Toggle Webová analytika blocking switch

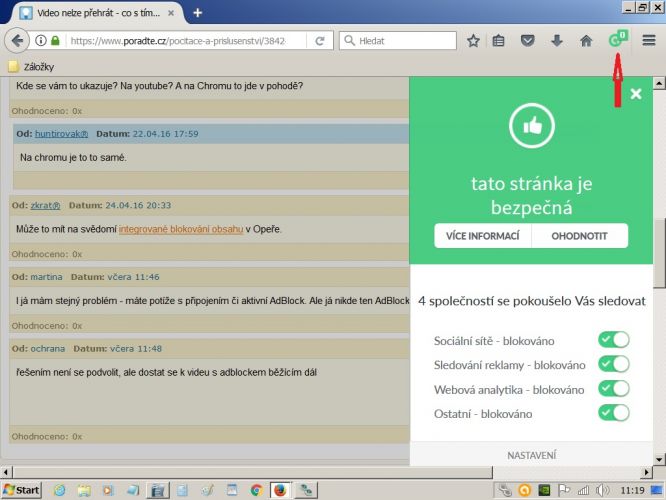[613, 389]
